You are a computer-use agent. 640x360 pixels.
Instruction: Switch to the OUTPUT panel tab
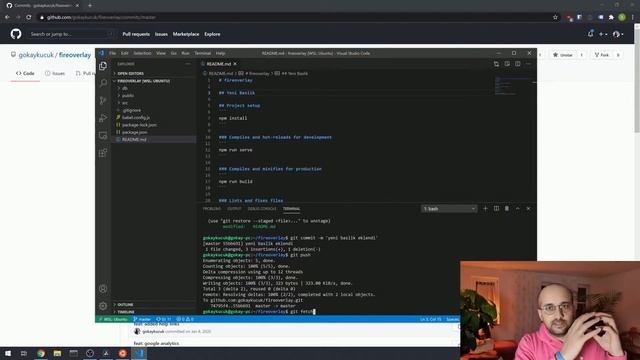(x=234, y=209)
